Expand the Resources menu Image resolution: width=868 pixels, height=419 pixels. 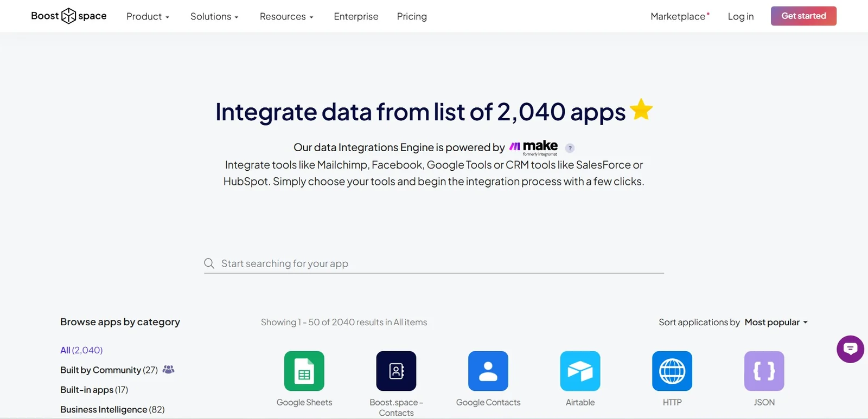click(x=286, y=16)
